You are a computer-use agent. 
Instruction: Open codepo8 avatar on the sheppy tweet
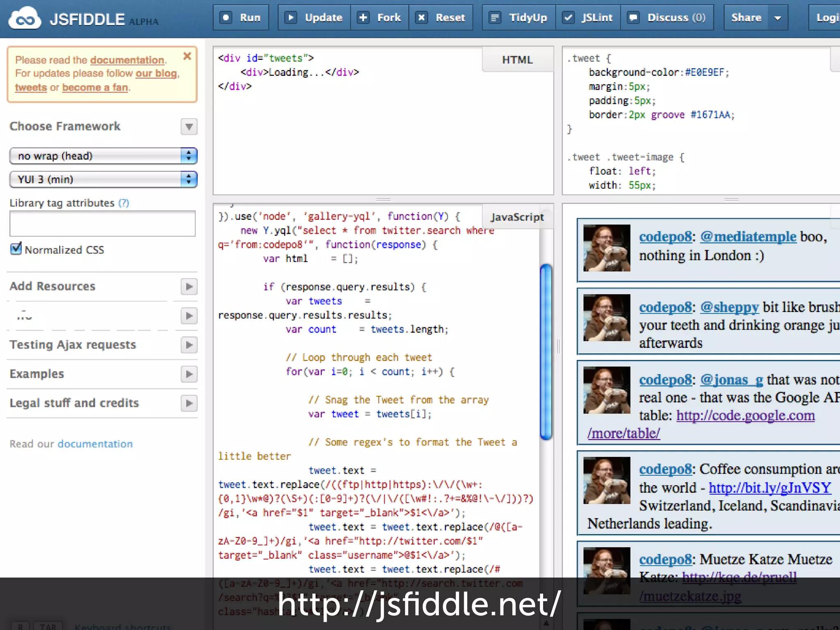pos(607,317)
